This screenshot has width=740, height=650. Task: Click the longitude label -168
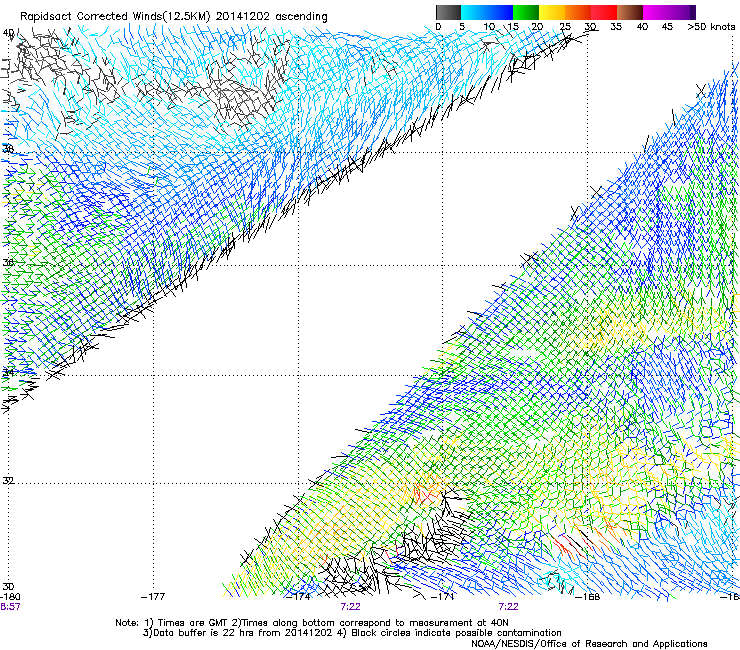tap(588, 597)
